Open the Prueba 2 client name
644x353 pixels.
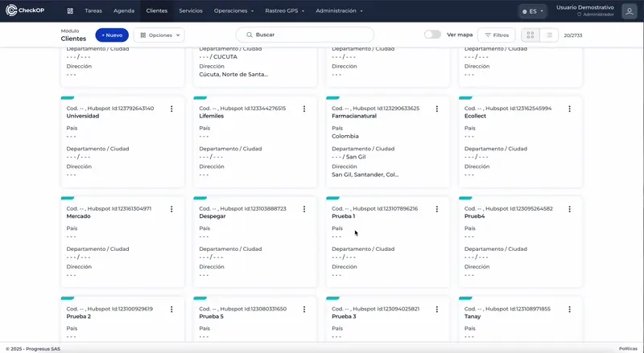coord(78,317)
